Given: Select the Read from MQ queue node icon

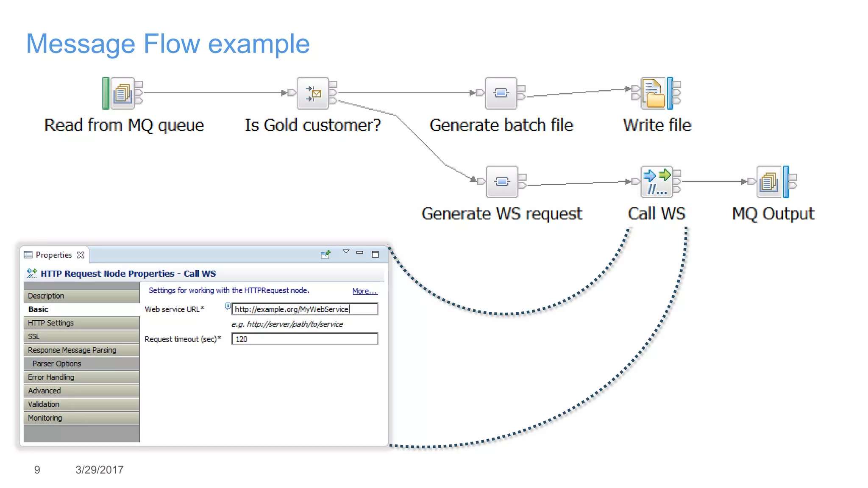Looking at the screenshot, I should [x=122, y=93].
